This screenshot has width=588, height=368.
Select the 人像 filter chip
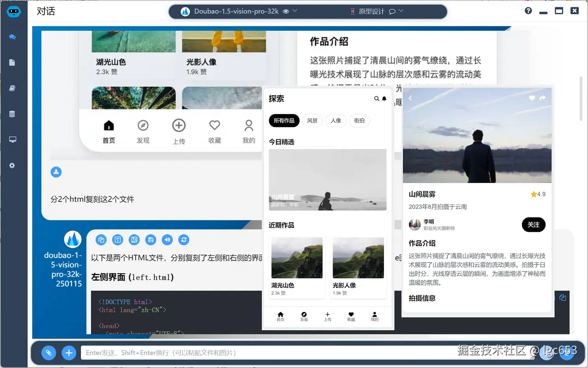336,121
